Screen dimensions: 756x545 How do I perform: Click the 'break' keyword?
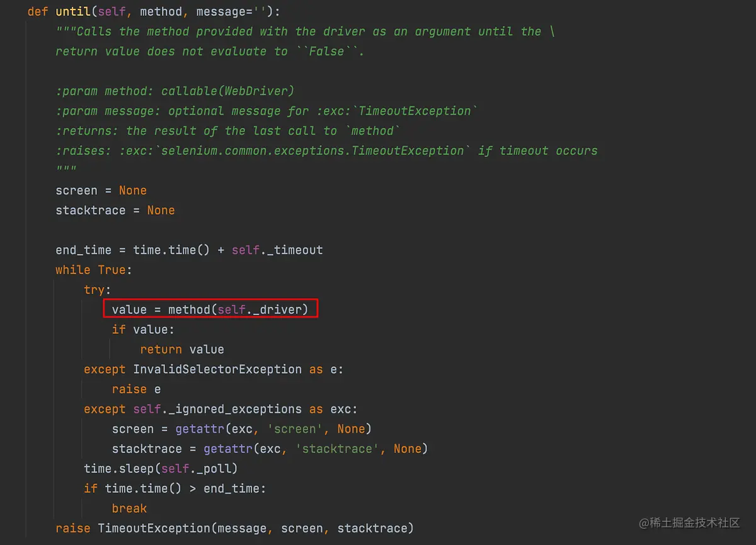tap(129, 508)
